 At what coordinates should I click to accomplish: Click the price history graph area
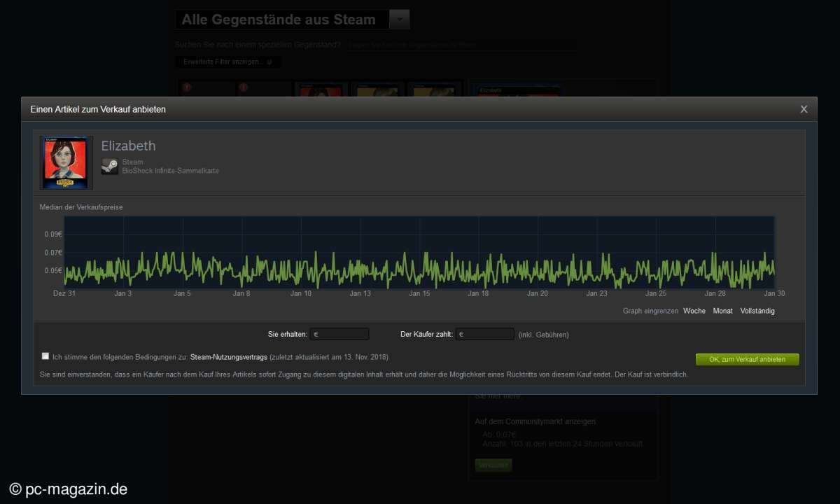[x=419, y=252]
